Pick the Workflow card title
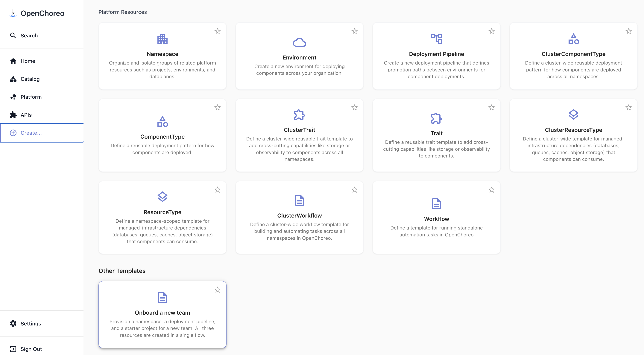This screenshot has width=644, height=355. click(x=437, y=219)
